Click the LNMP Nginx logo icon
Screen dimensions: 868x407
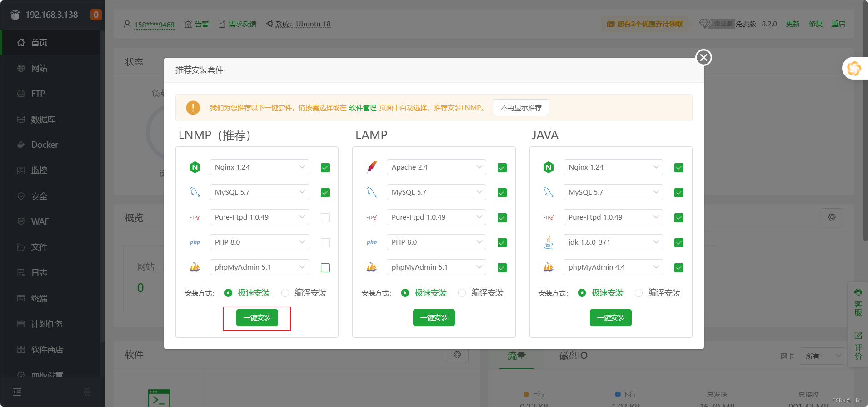pos(195,167)
